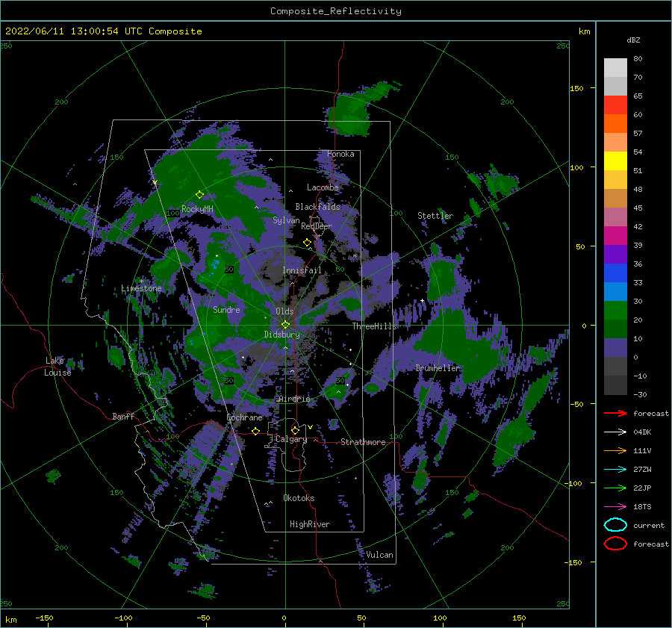The height and width of the screenshot is (628, 672).
Task: Click the white 04DK arrow legend icon
Action: (x=615, y=432)
